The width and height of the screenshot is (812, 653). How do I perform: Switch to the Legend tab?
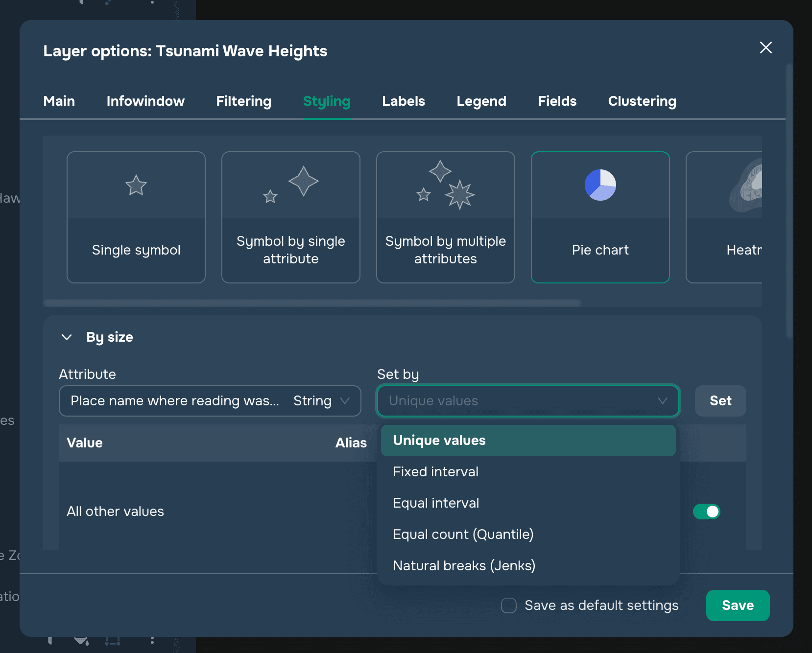click(481, 101)
